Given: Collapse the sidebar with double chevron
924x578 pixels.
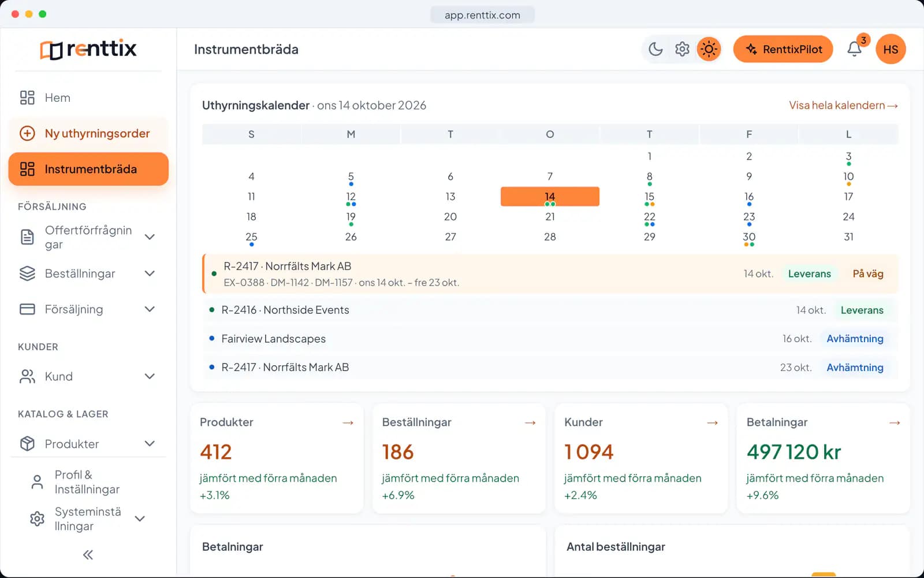Looking at the screenshot, I should [88, 555].
